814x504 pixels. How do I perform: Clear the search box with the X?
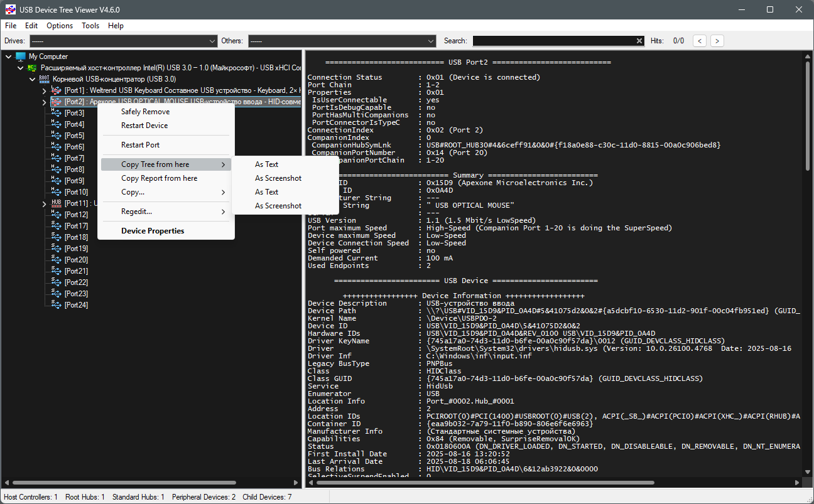click(639, 41)
